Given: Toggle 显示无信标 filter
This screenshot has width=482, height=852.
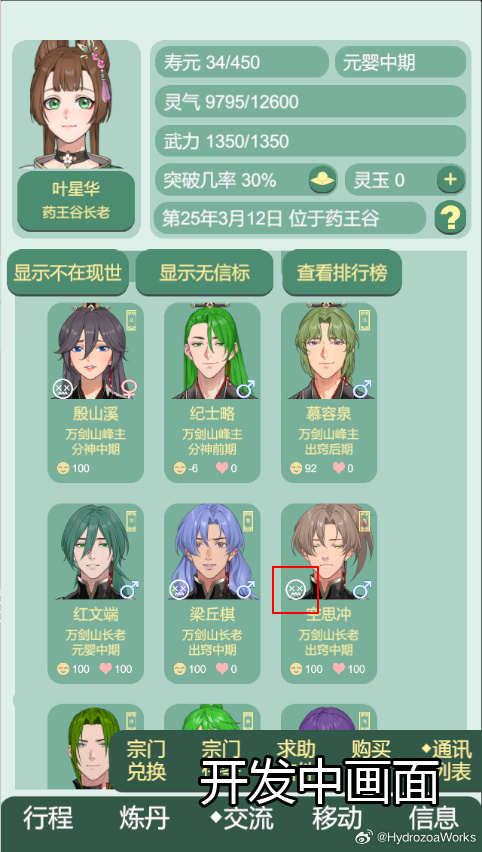Looking at the screenshot, I should point(204,273).
